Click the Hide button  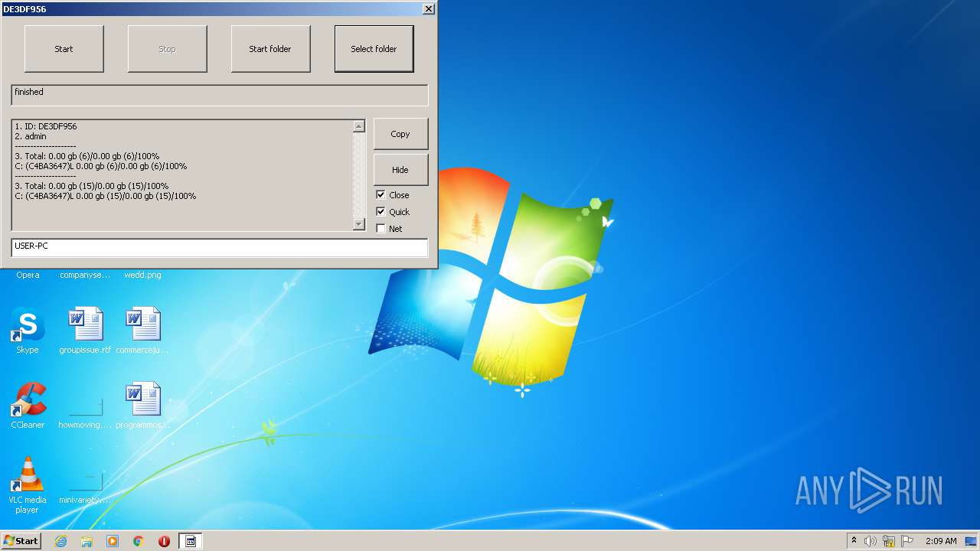[400, 170]
